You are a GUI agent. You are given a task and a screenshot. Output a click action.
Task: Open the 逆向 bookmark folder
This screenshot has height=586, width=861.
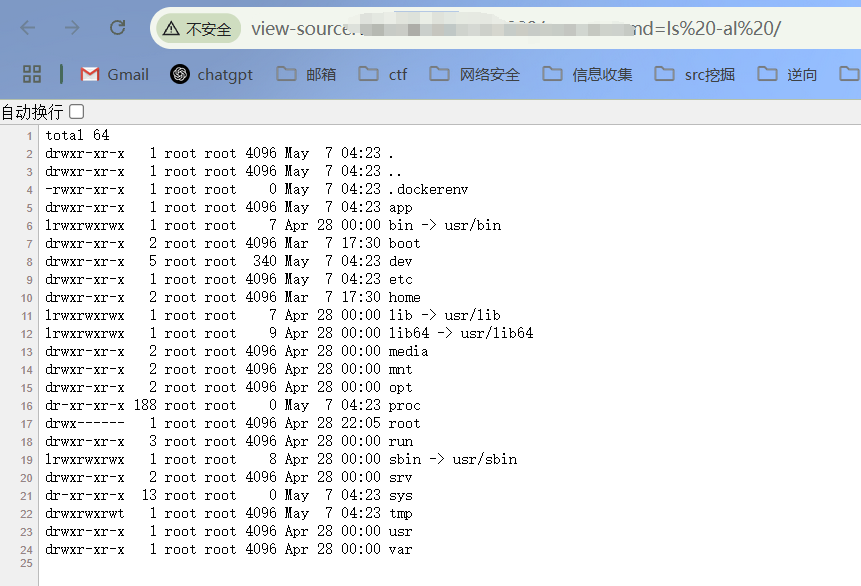[x=787, y=74]
